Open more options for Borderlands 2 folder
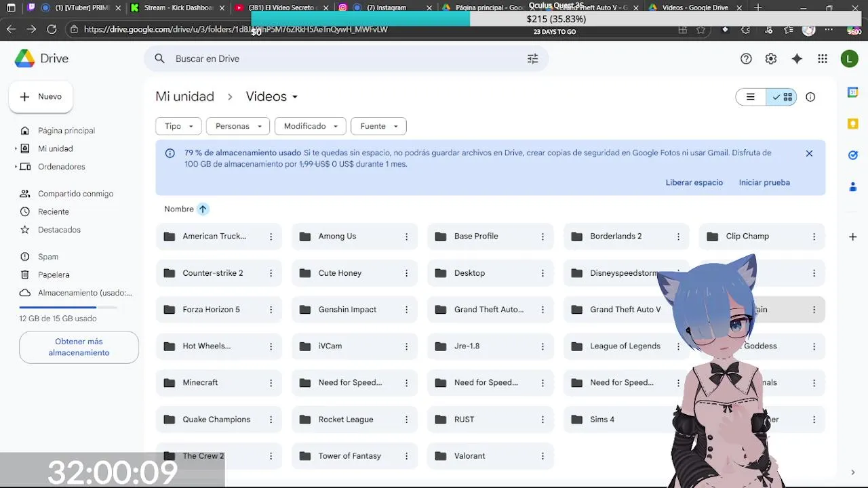The image size is (868, 488). click(678, 237)
